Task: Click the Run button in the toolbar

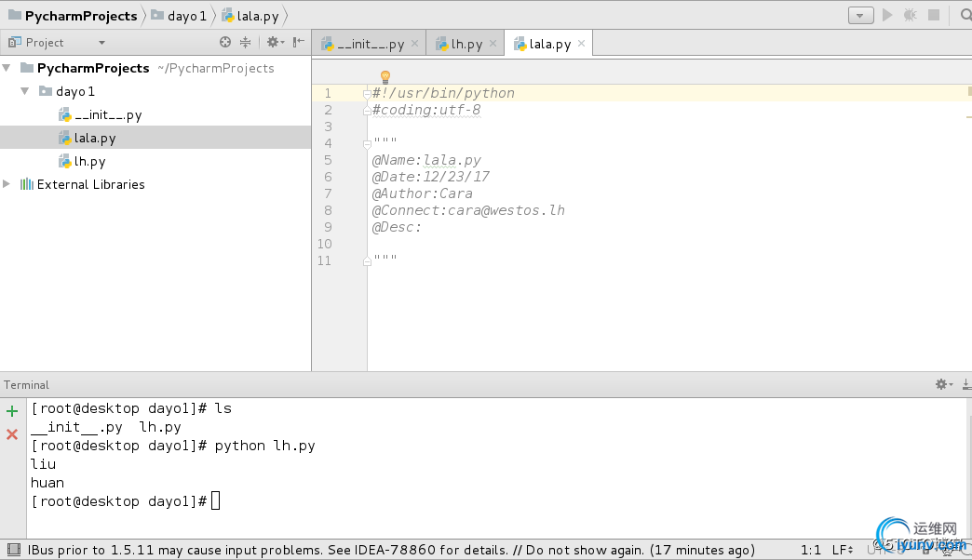Action: coord(887,15)
